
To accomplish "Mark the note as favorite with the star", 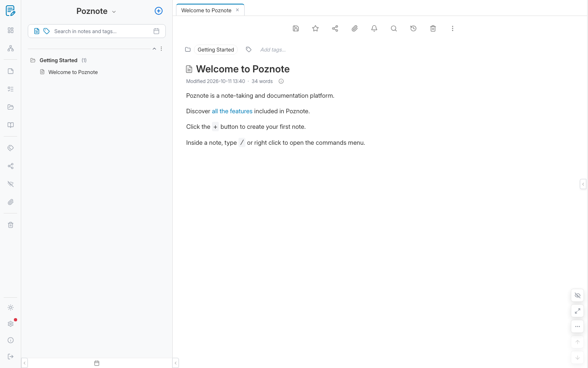I will pos(316,29).
